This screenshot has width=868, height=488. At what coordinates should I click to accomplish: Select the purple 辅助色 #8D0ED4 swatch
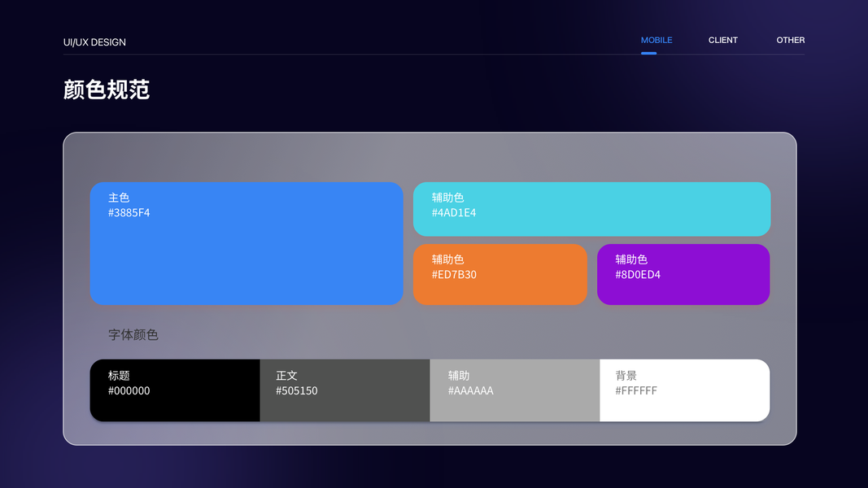tap(683, 274)
